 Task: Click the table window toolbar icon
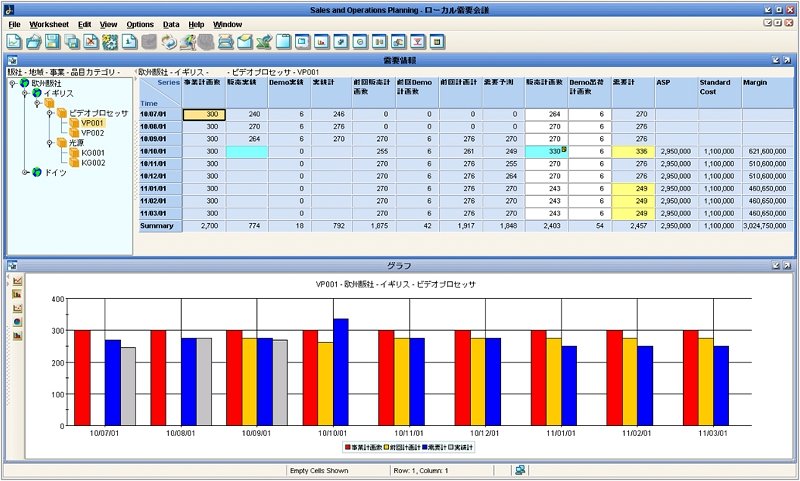pos(437,42)
